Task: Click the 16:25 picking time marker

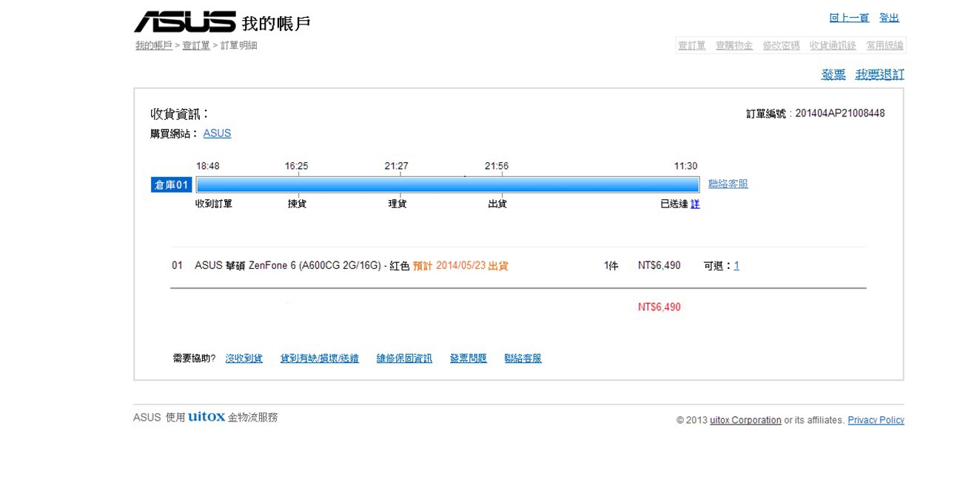Action: [296, 166]
